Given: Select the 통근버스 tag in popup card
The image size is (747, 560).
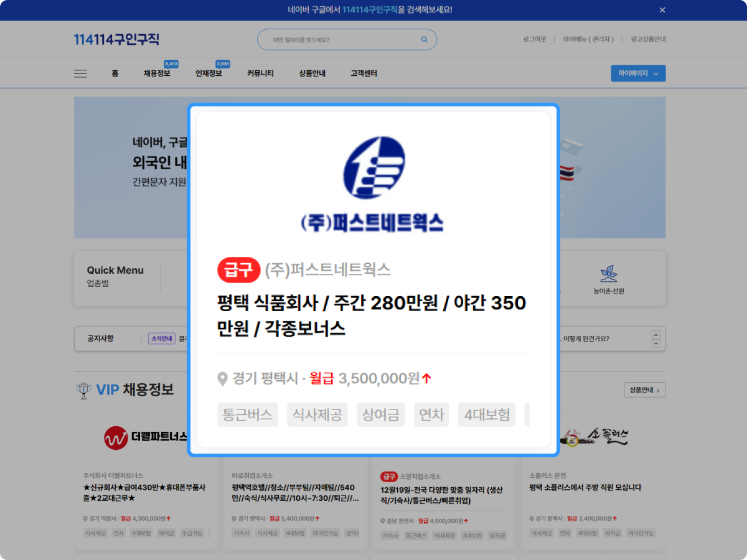Looking at the screenshot, I should click(248, 414).
